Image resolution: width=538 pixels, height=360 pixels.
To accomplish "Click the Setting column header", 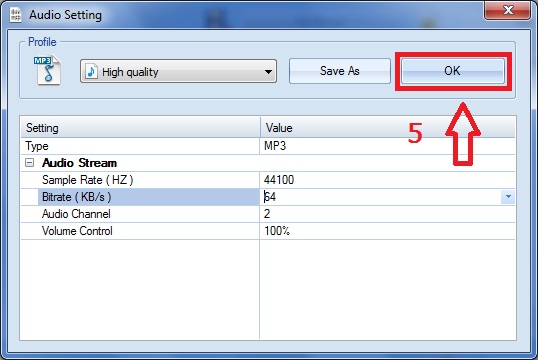I will point(140,128).
